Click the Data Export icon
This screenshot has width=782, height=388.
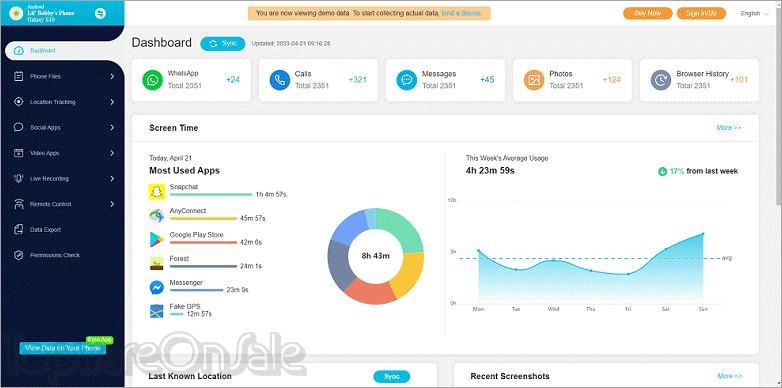tap(19, 229)
